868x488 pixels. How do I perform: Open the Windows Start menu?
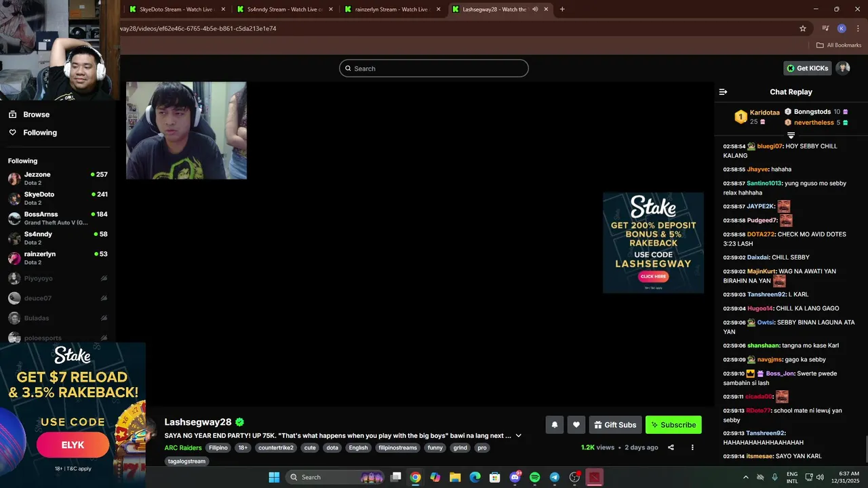(274, 477)
